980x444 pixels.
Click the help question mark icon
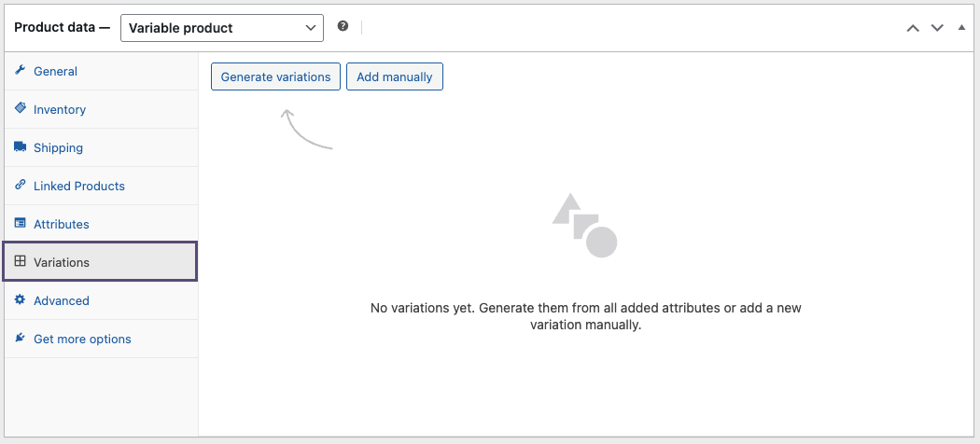pyautogui.click(x=343, y=27)
